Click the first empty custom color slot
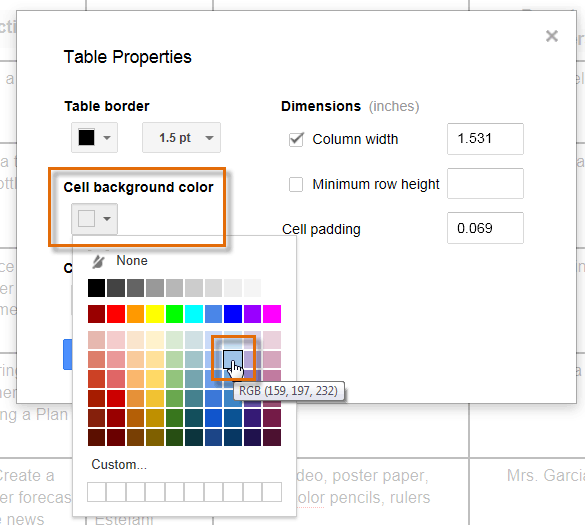 point(97,492)
